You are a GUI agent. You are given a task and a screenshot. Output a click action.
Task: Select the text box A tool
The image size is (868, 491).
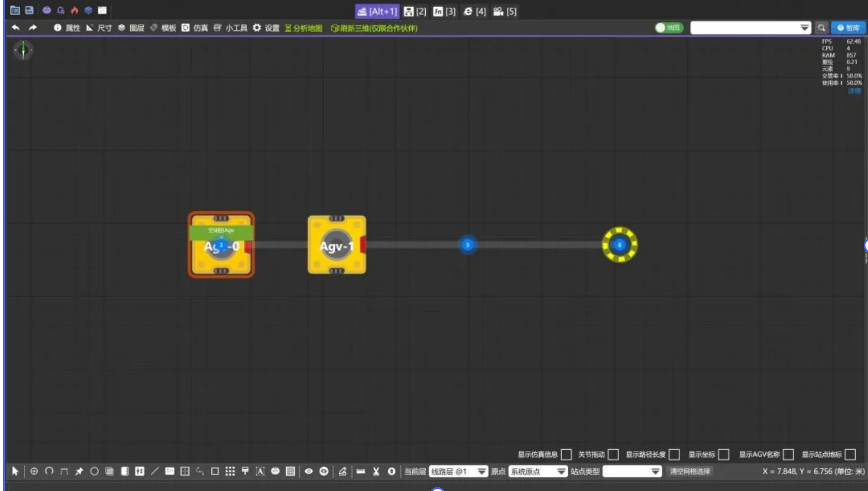[260, 471]
